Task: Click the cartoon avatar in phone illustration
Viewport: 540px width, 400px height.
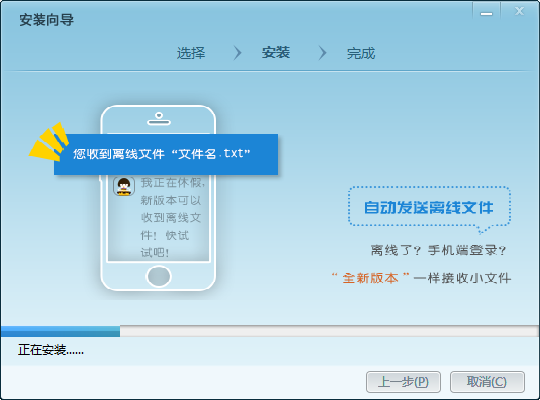Action: pyautogui.click(x=124, y=186)
